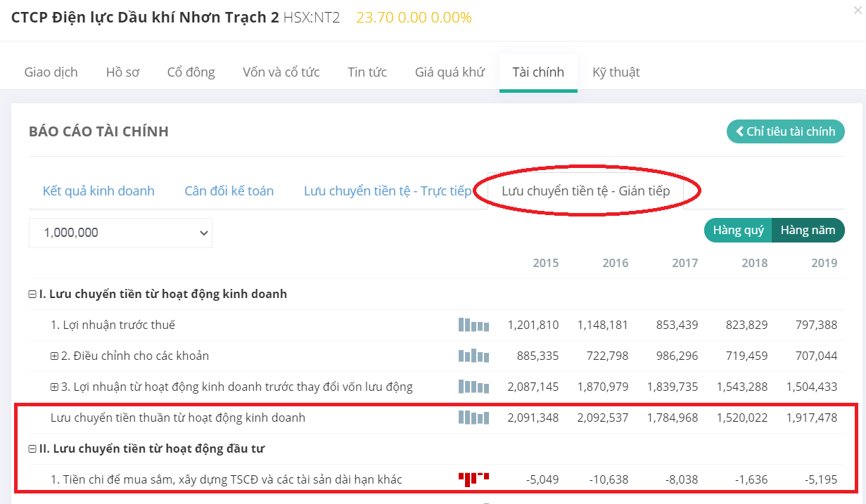Click the Chỉ tiêu tài chính button
866x504 pixels.
(785, 131)
